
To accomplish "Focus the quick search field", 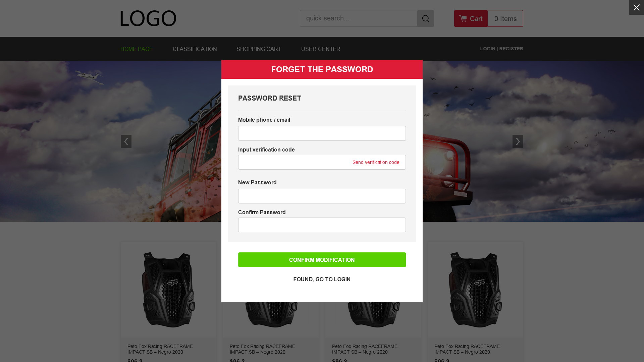I will [359, 18].
